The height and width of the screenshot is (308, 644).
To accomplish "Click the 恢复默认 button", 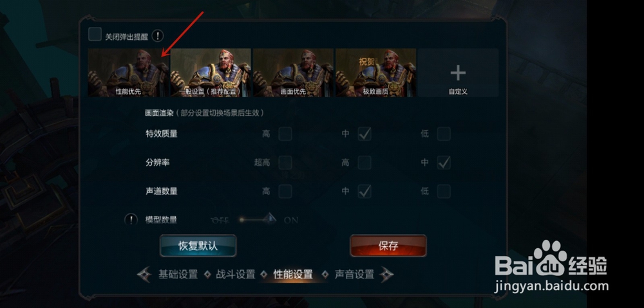I will tap(198, 246).
